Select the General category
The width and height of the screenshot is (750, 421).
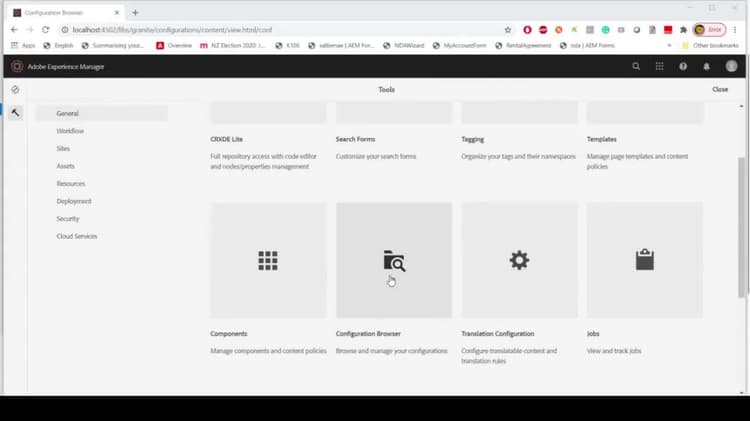[102, 113]
